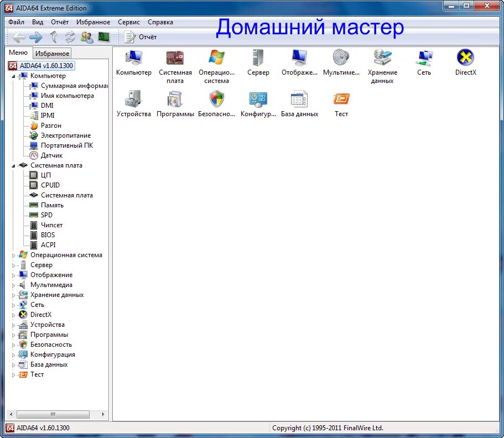Screen dimensions: 504x438
Task: Click the Refresh toolbar button
Action: [x=70, y=37]
